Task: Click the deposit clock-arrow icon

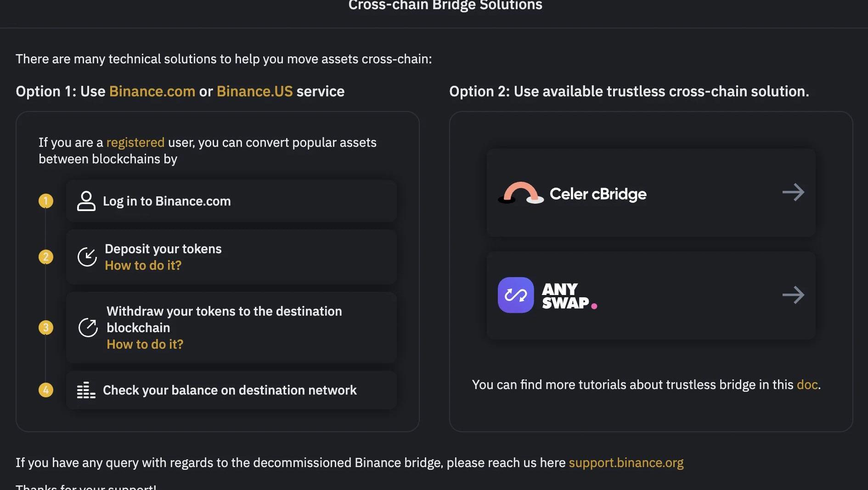Action: [87, 257]
